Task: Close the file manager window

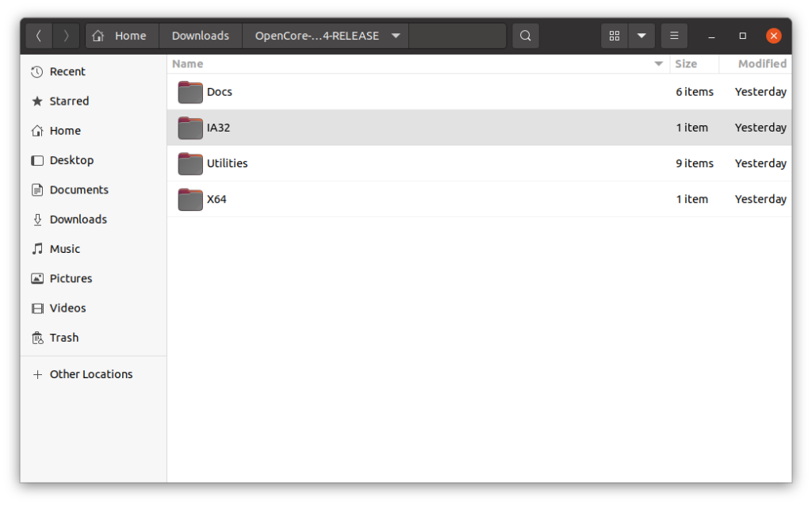Action: coord(774,36)
